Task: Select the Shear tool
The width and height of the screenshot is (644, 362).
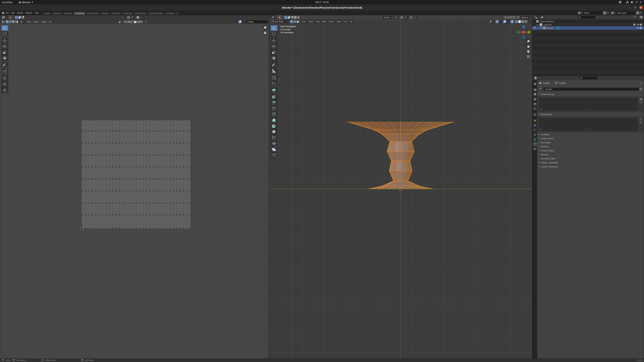Action: pyautogui.click(x=274, y=149)
